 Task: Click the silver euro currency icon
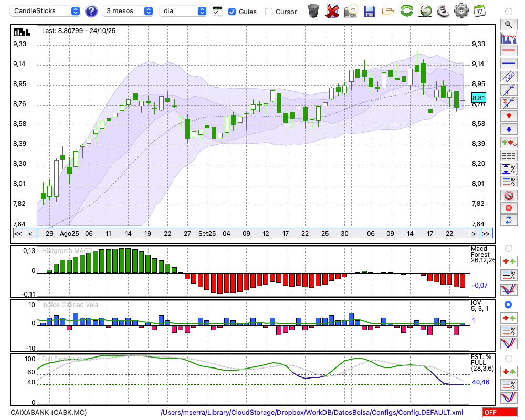[443, 10]
